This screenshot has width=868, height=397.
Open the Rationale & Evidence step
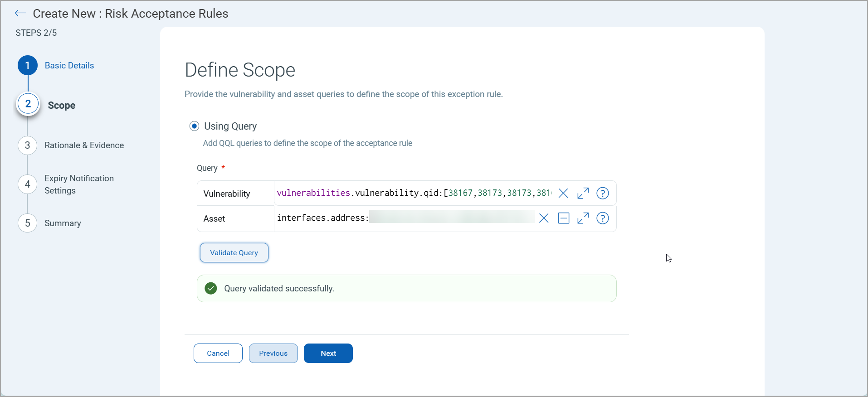84,145
